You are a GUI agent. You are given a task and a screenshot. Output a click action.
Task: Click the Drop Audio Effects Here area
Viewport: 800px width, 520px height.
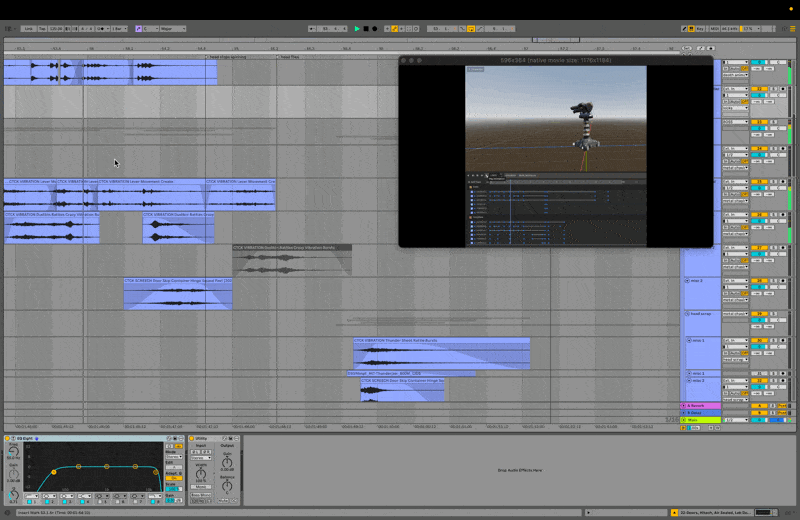click(x=520, y=469)
